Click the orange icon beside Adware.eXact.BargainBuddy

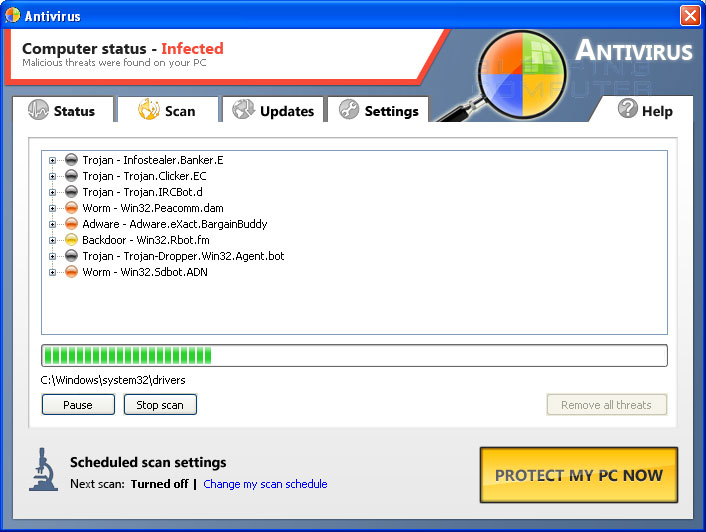pos(71,224)
